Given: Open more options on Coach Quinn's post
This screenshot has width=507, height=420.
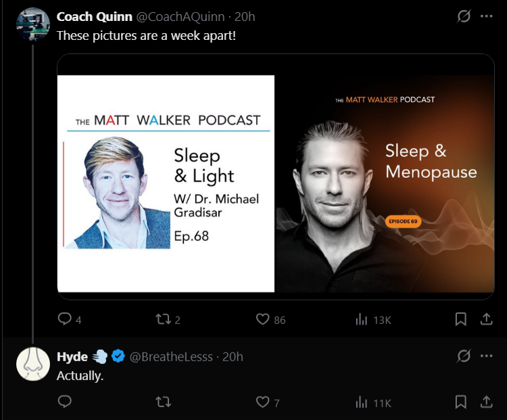Looking at the screenshot, I should (x=486, y=17).
